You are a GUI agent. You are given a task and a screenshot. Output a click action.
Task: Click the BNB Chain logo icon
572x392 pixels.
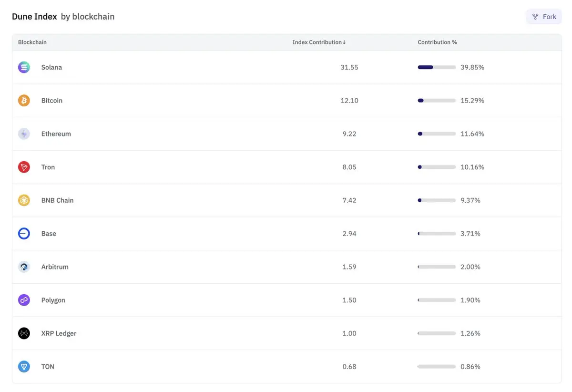click(x=24, y=200)
